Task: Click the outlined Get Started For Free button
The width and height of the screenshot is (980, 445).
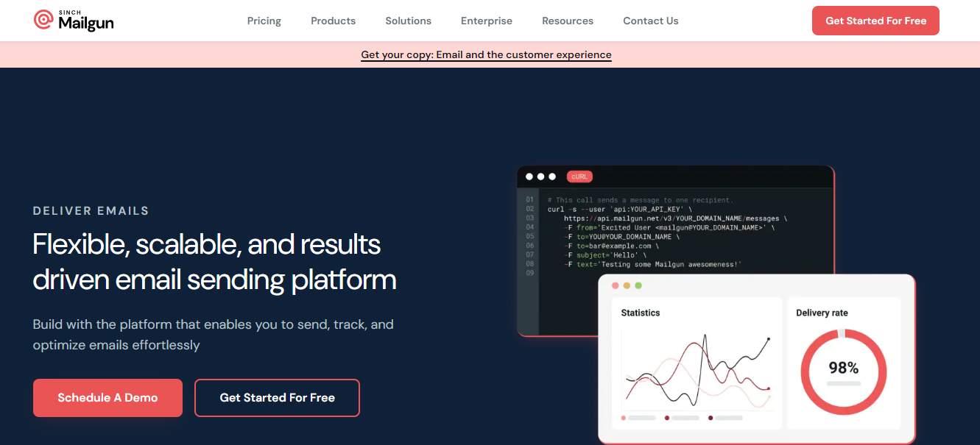Action: coord(277,398)
